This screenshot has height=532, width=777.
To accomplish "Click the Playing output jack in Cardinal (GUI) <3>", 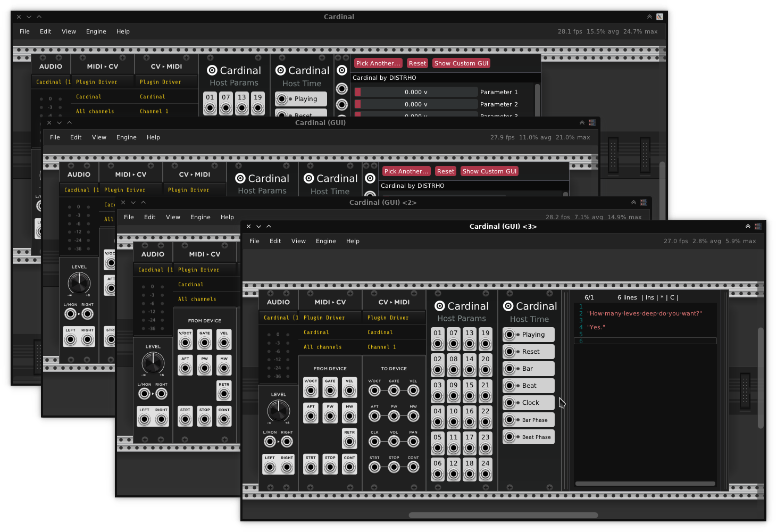I will pos(509,335).
